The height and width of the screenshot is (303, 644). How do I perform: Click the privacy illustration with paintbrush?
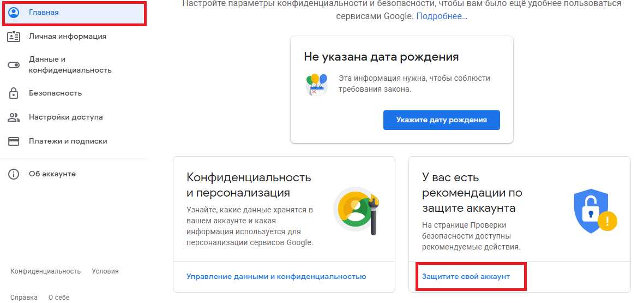coord(355,211)
